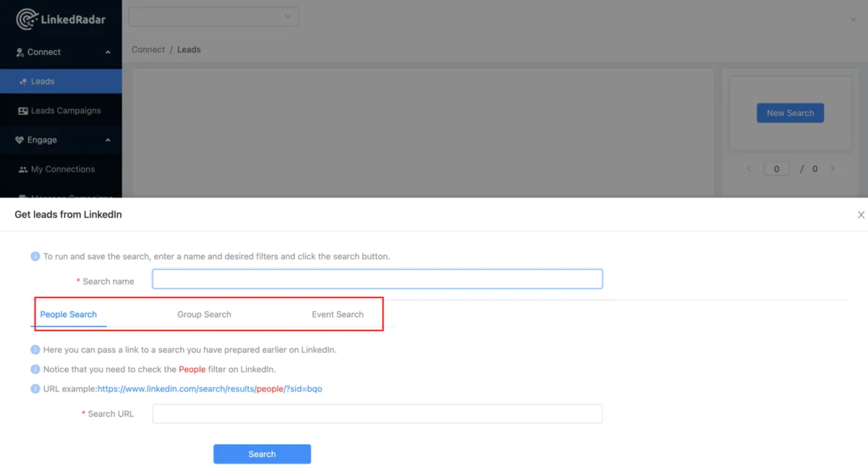868x476 pixels.
Task: Switch to the Event Search tab
Action: coord(337,315)
